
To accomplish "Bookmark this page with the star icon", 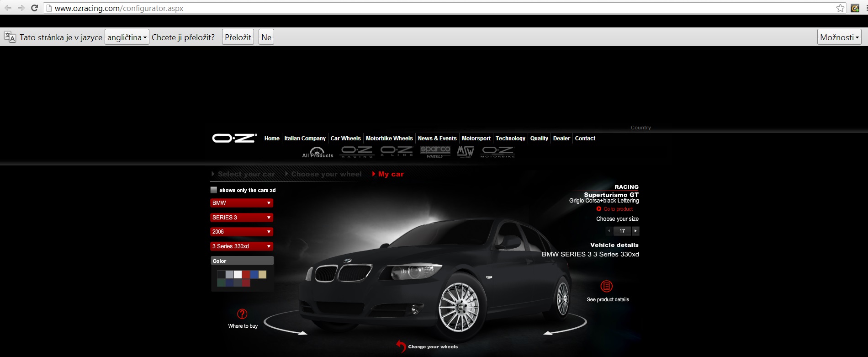I will coord(840,8).
